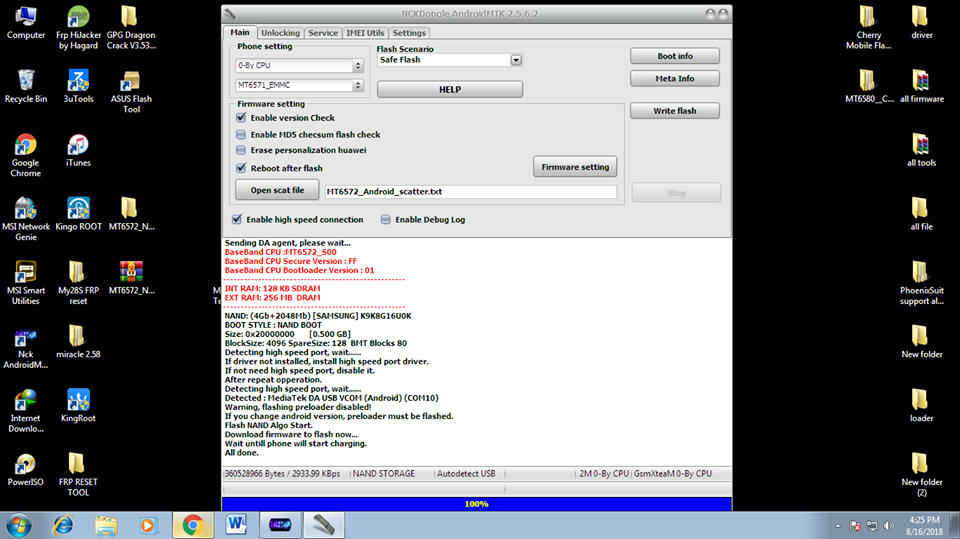The image size is (960, 539).
Task: Click the Firmware setting button
Action: (x=575, y=167)
